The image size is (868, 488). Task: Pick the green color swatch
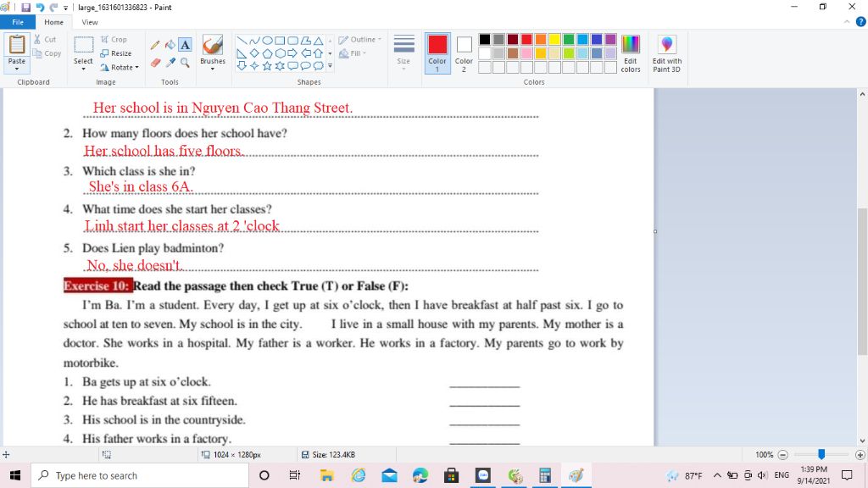(569, 39)
